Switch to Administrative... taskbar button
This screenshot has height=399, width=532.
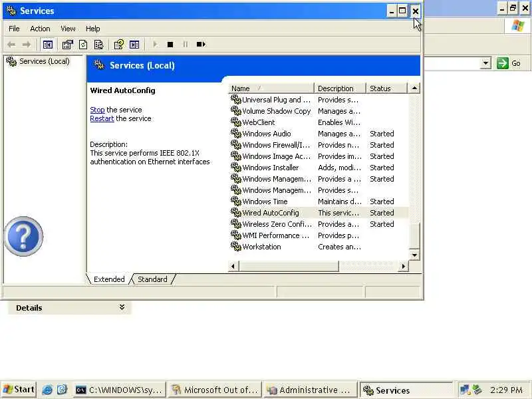point(310,390)
